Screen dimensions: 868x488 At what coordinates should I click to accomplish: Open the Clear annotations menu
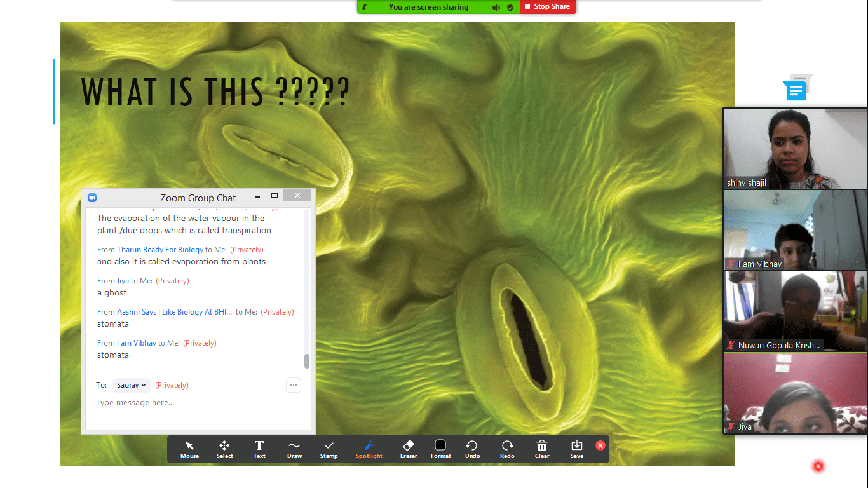(x=541, y=449)
